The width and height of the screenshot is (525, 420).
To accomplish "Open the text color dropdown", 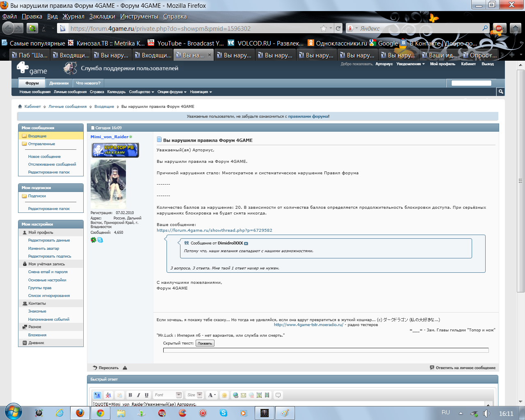I will (x=212, y=395).
